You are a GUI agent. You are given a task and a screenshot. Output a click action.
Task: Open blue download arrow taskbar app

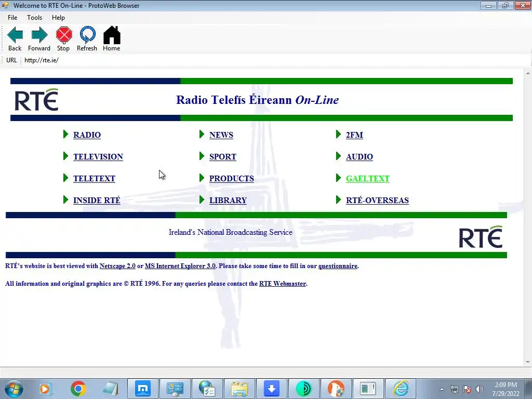point(272,389)
